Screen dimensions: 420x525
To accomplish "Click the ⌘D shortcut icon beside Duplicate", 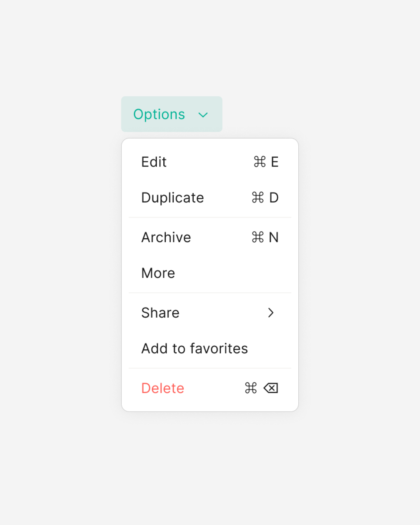I will click(258, 198).
